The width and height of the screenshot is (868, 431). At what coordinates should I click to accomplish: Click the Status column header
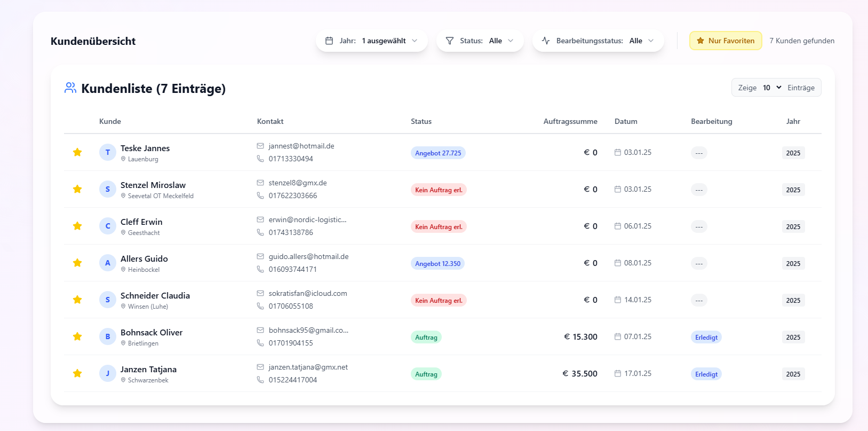coord(421,121)
